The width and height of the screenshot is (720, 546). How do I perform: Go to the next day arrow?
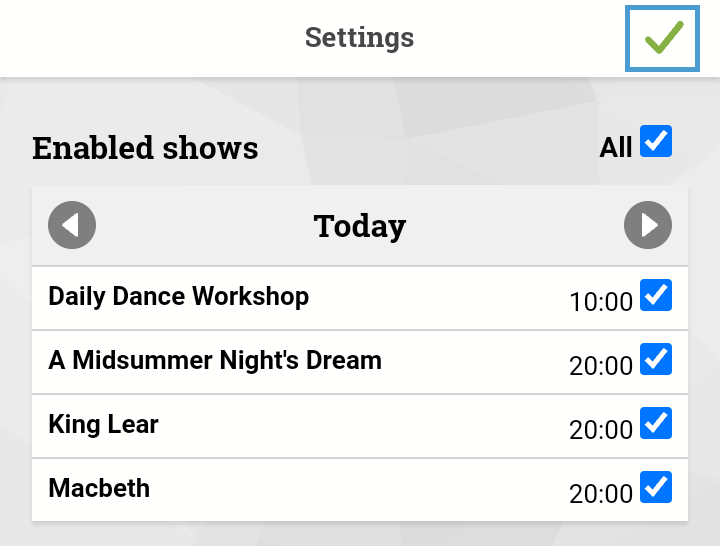tap(647, 225)
